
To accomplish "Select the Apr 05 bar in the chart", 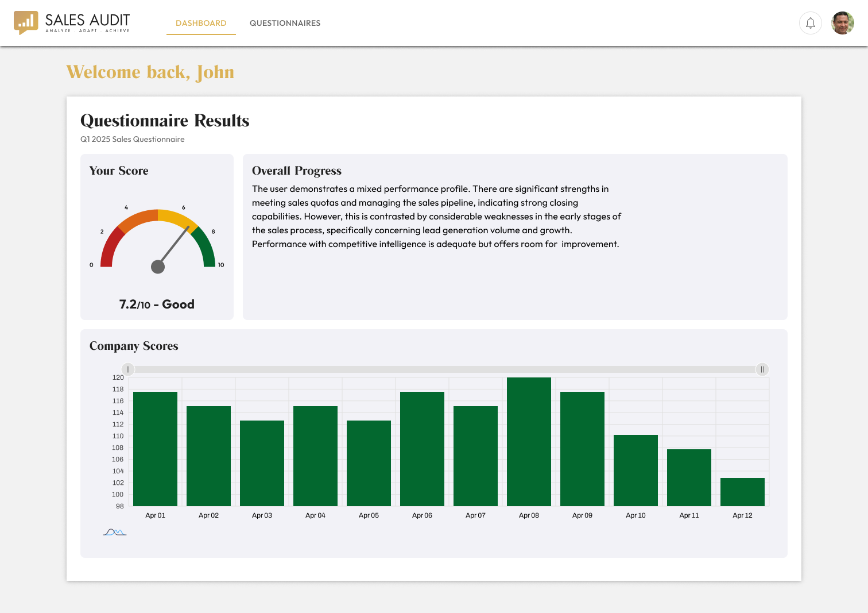I will pos(369,463).
